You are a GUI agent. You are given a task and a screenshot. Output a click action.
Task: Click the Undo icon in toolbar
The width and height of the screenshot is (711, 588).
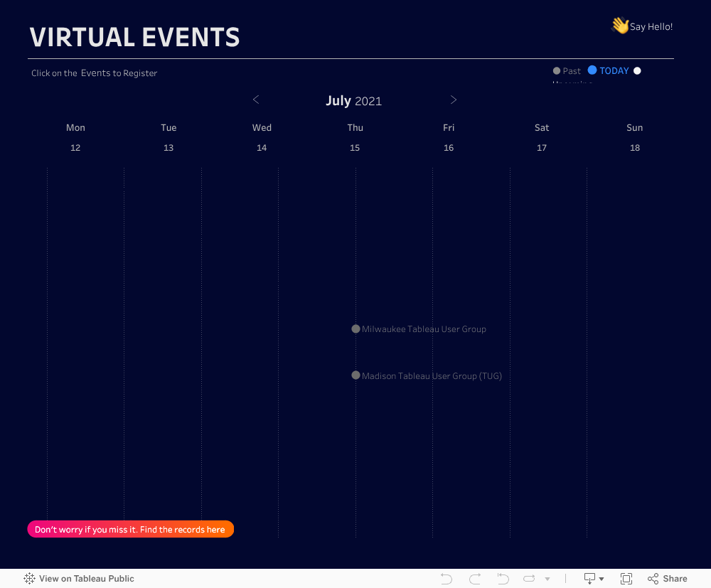click(447, 579)
